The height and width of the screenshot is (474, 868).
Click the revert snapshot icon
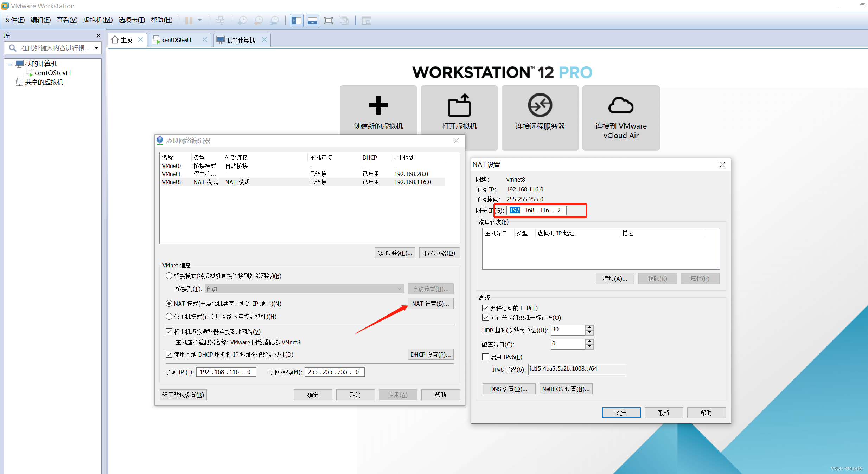tap(258, 20)
